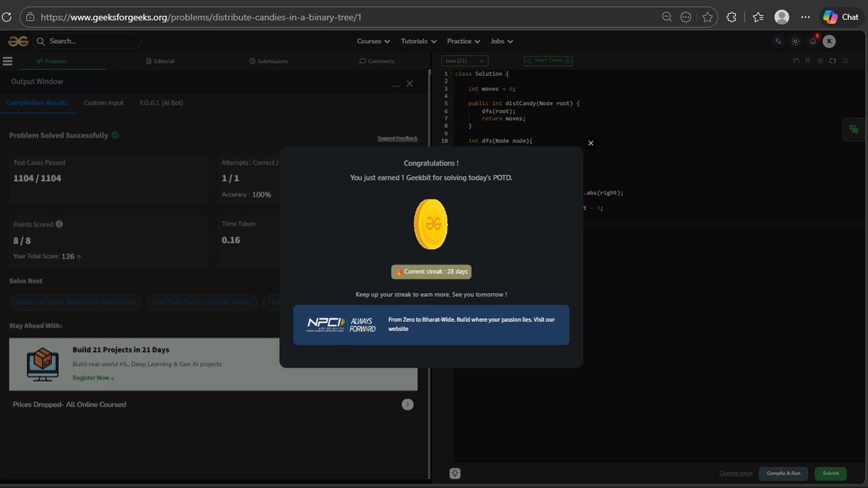Expand the Tutorials dropdown
Screen dimensions: 868x488
pyautogui.click(x=419, y=41)
